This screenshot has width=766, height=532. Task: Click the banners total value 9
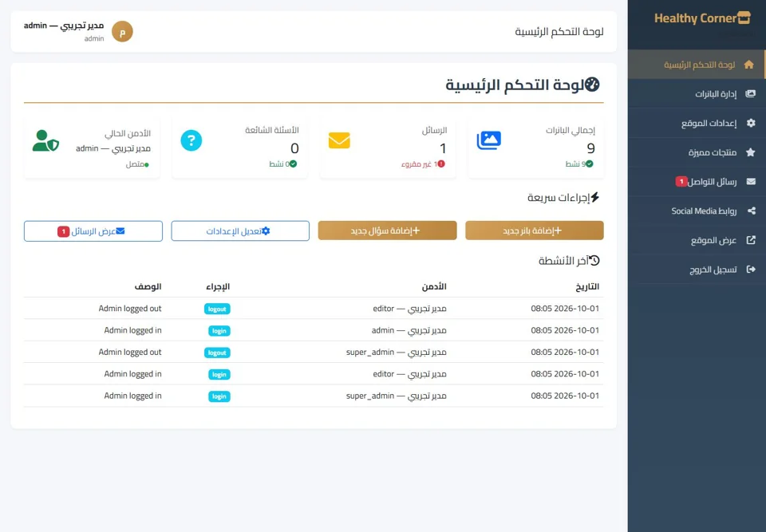pos(590,148)
